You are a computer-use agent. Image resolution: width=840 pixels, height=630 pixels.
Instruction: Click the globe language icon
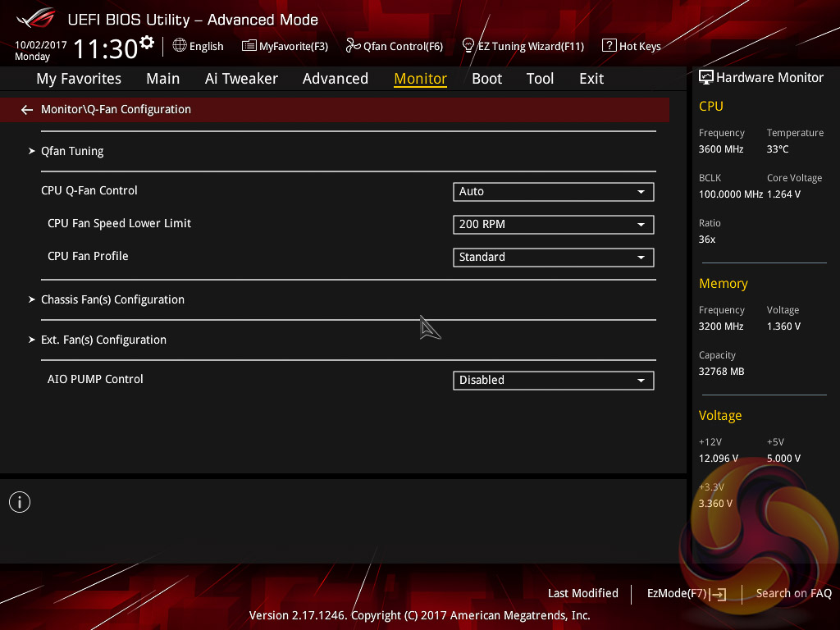(x=180, y=46)
